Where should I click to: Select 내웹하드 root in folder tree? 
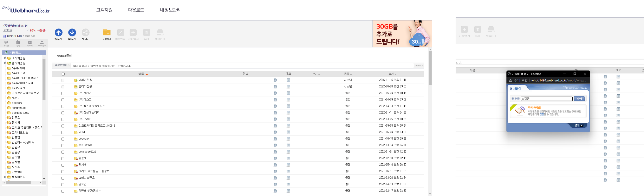[15, 53]
